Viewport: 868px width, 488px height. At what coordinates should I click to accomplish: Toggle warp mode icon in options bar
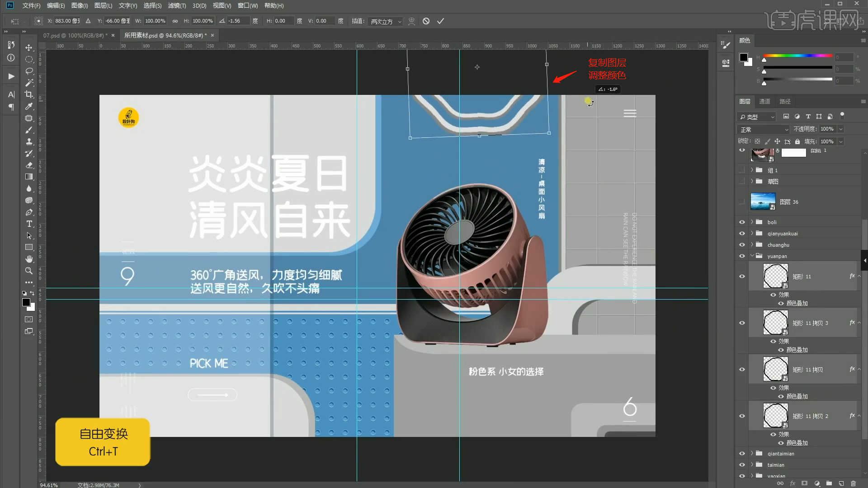point(411,21)
